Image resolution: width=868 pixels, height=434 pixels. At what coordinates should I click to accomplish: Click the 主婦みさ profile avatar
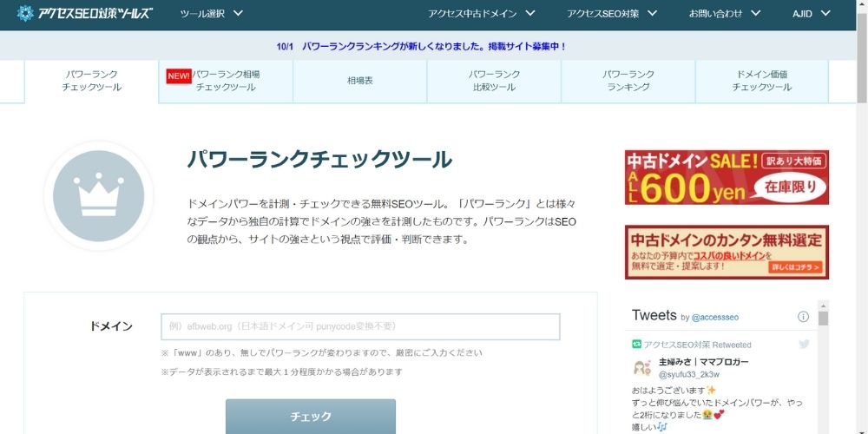pyautogui.click(x=641, y=368)
